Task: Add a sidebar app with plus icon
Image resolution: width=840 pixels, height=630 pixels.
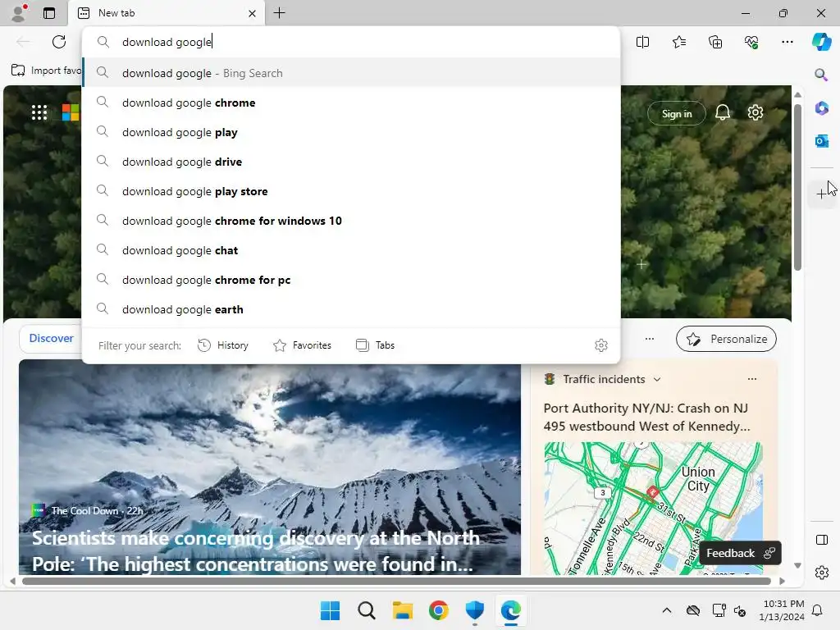Action: tap(821, 194)
